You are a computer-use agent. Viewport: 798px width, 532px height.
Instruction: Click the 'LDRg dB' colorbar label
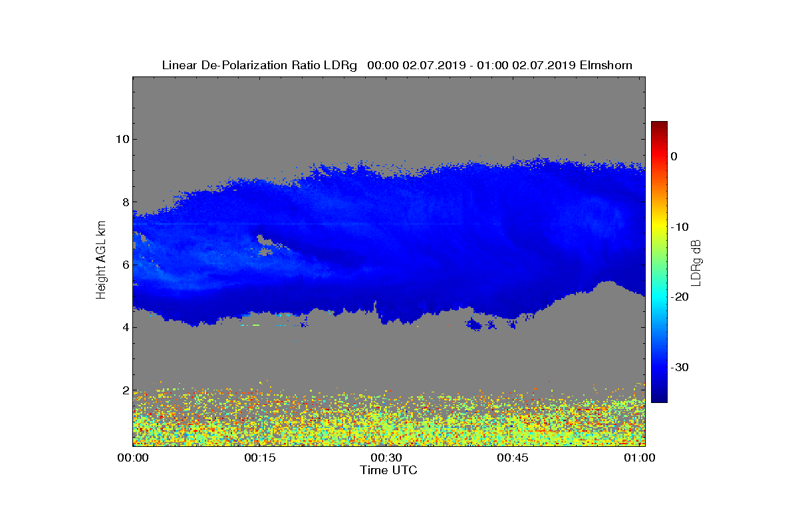point(696,262)
